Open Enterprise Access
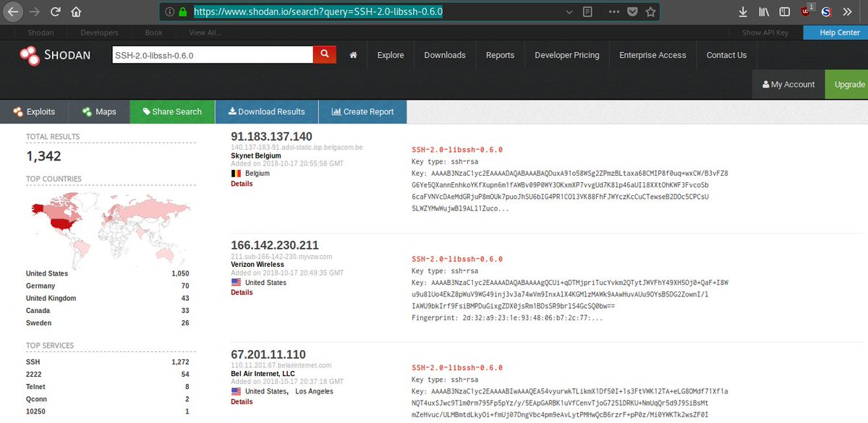Screen dimensions: 868x423 coord(652,55)
